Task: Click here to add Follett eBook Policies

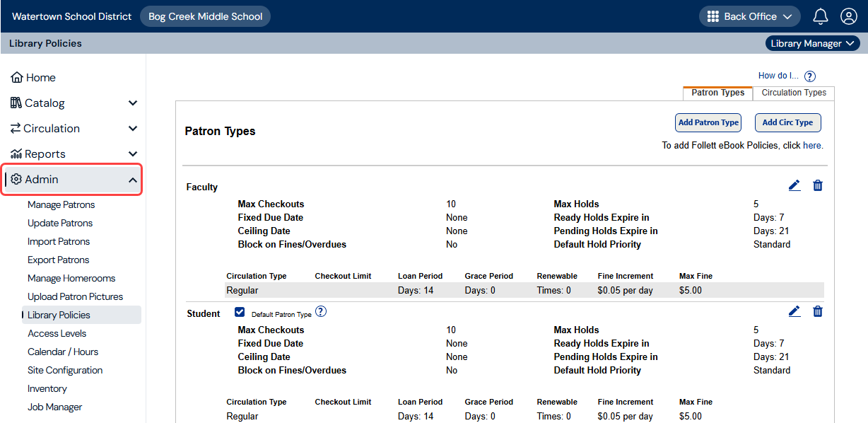Action: point(811,145)
